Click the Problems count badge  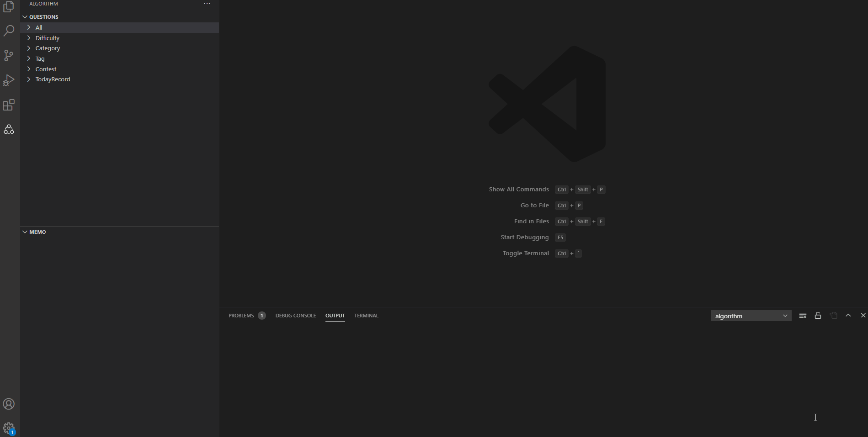pos(262,316)
